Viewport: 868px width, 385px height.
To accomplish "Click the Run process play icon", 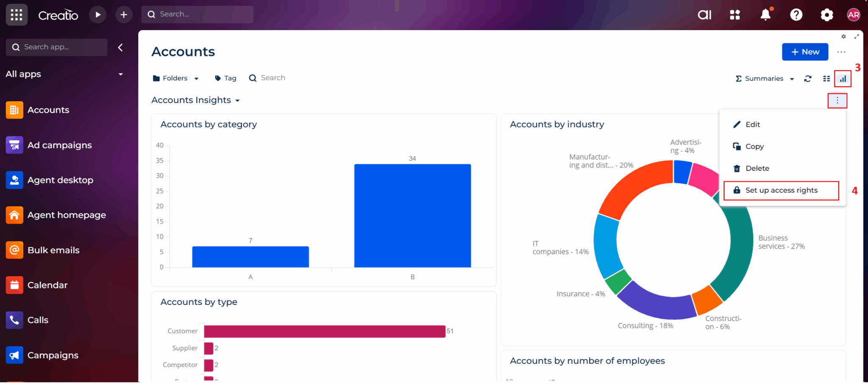I will pos(98,14).
